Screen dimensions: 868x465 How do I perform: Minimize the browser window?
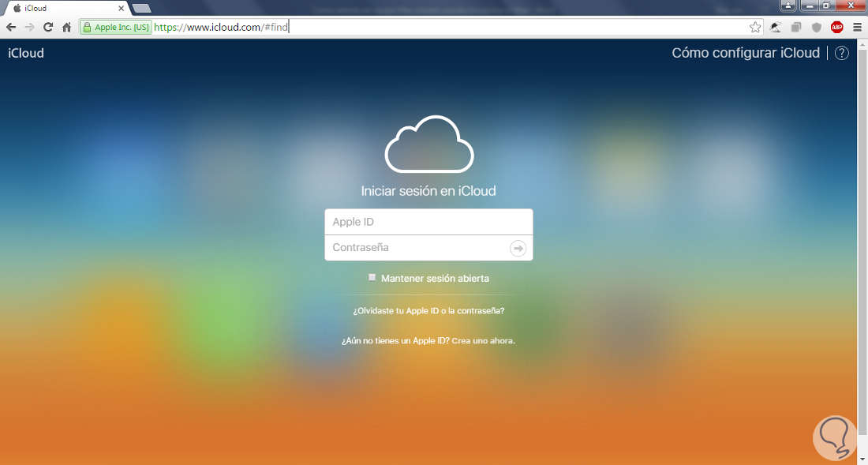[x=810, y=6]
